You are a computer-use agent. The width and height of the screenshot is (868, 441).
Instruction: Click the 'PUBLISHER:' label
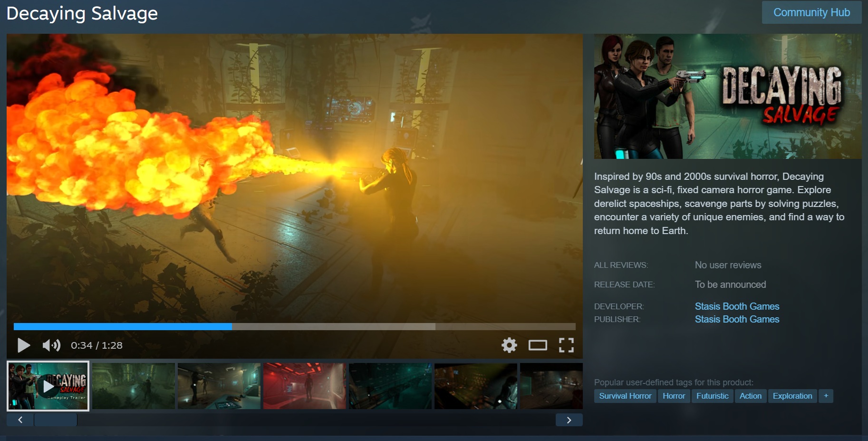[x=617, y=319]
